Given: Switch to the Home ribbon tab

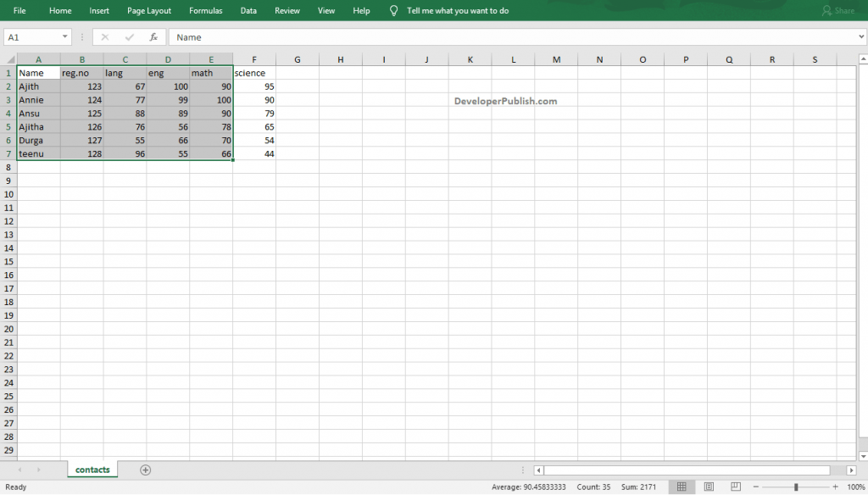Looking at the screenshot, I should (60, 10).
